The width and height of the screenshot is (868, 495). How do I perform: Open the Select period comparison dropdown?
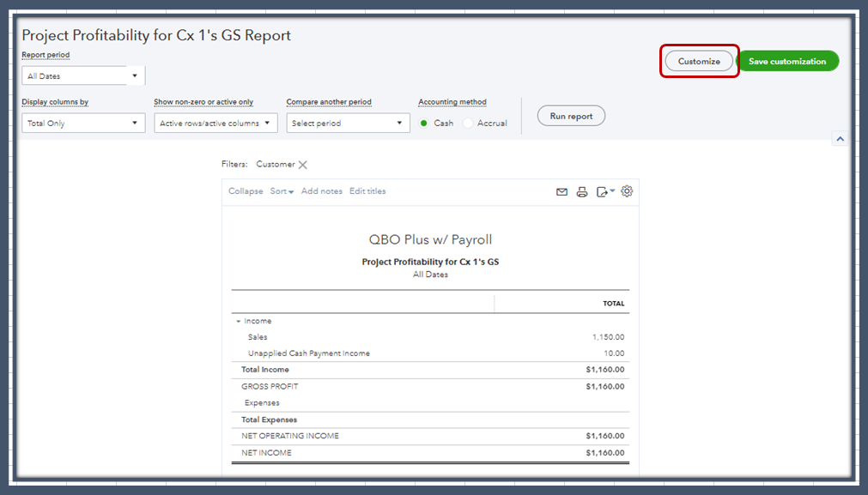348,123
